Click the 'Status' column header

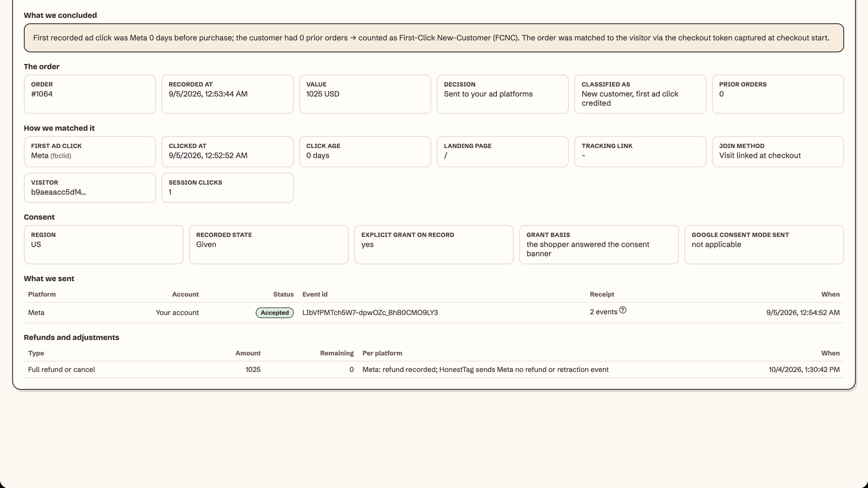[x=283, y=294]
